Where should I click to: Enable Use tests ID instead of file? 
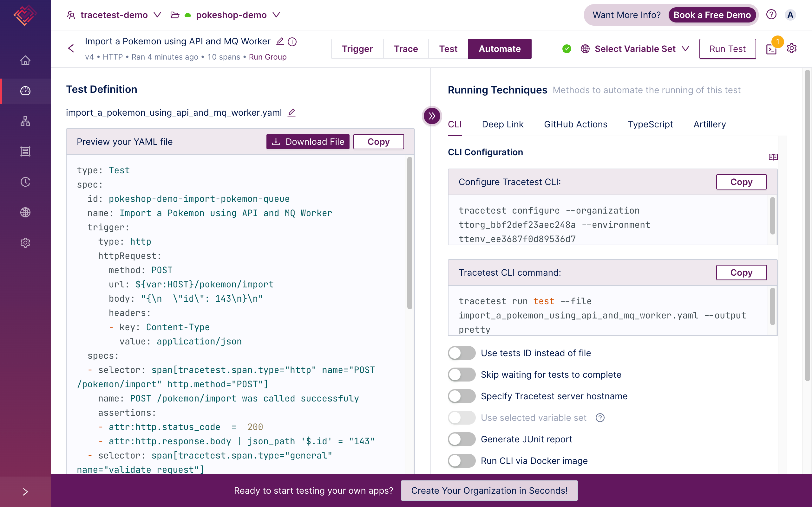point(462,353)
